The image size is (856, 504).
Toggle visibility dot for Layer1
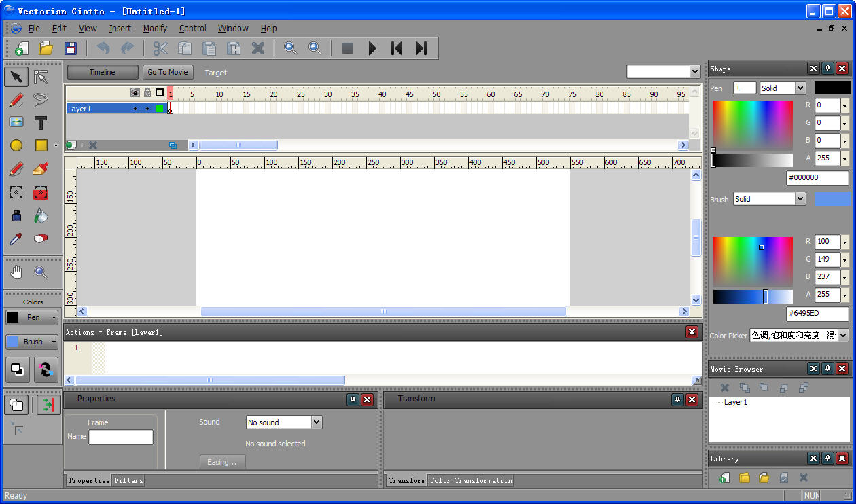135,109
